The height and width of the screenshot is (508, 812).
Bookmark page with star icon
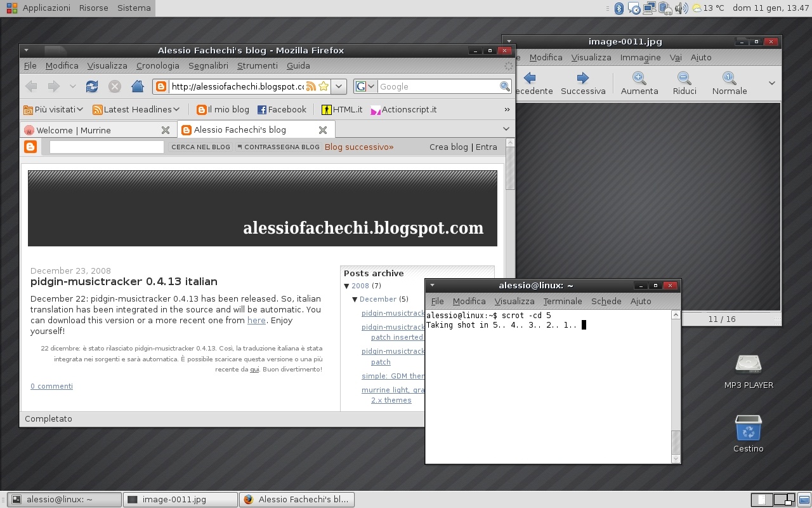(x=324, y=86)
